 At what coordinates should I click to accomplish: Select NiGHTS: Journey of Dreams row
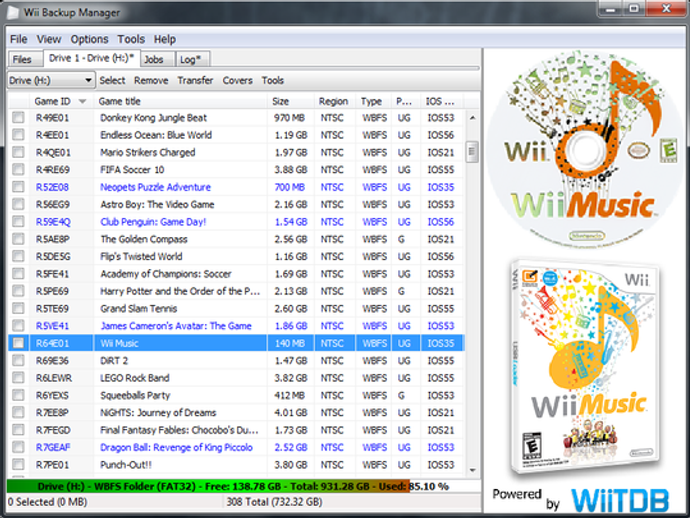coord(236,412)
